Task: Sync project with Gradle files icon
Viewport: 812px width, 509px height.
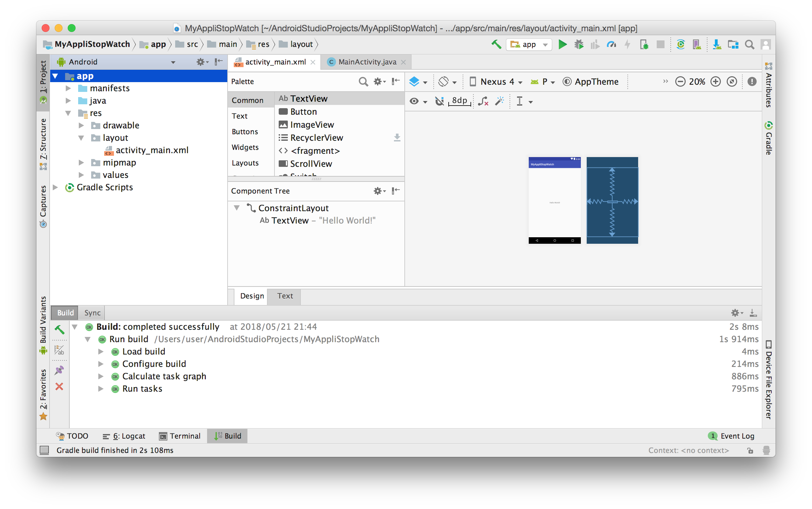Action: coord(680,44)
